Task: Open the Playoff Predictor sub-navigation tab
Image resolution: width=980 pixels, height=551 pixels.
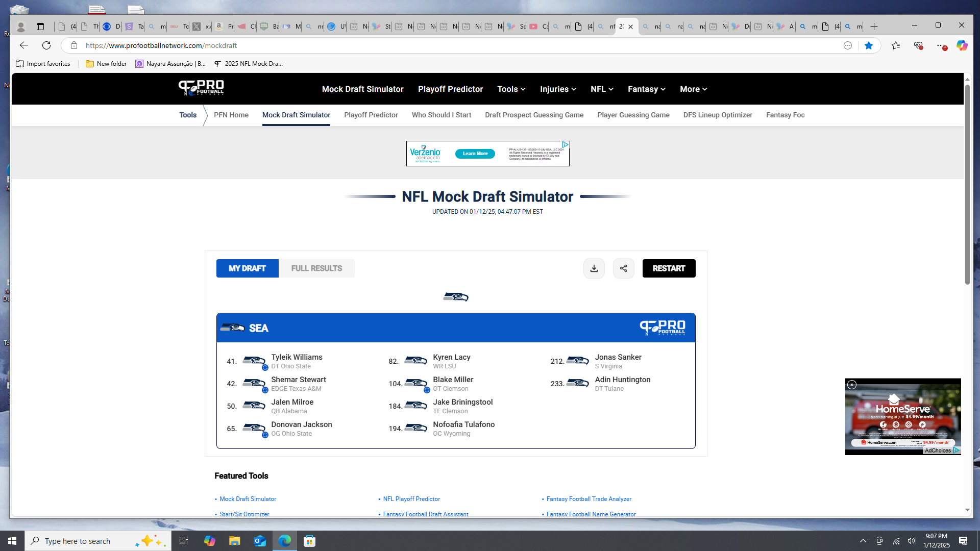Action: (x=371, y=115)
